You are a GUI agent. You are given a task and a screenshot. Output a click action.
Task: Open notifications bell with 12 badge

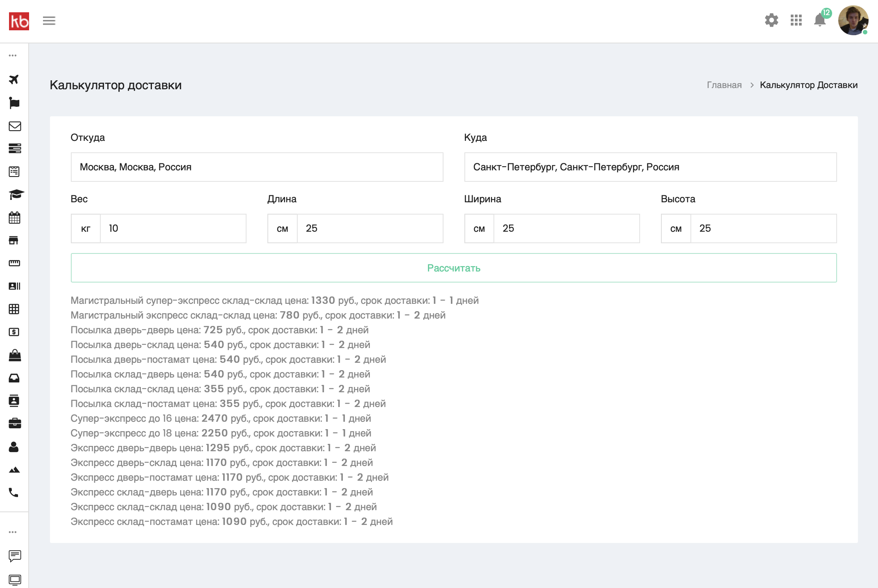pyautogui.click(x=820, y=20)
